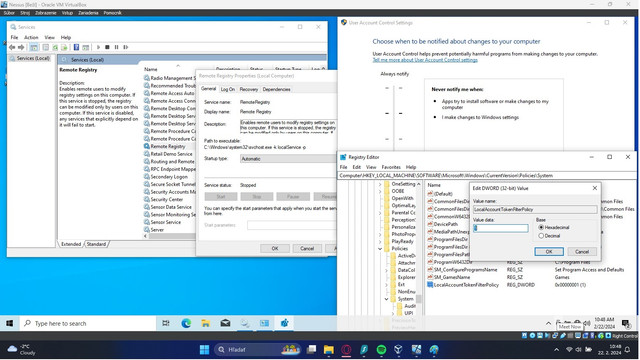Go back using Services toolbar back arrow
Viewport: 640px width, 360px height.
click(x=12, y=47)
